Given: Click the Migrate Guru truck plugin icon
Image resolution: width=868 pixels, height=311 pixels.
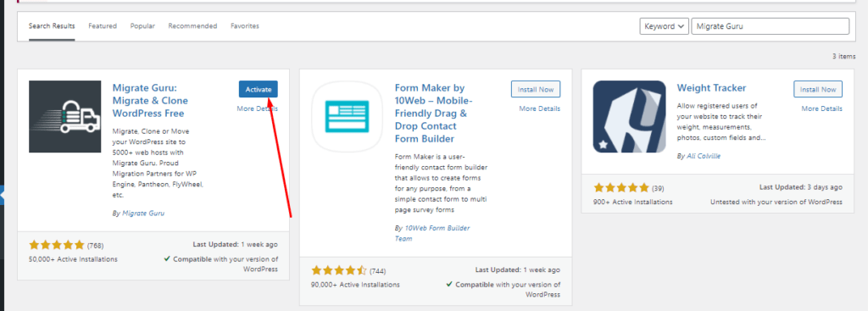Looking at the screenshot, I should tap(64, 116).
